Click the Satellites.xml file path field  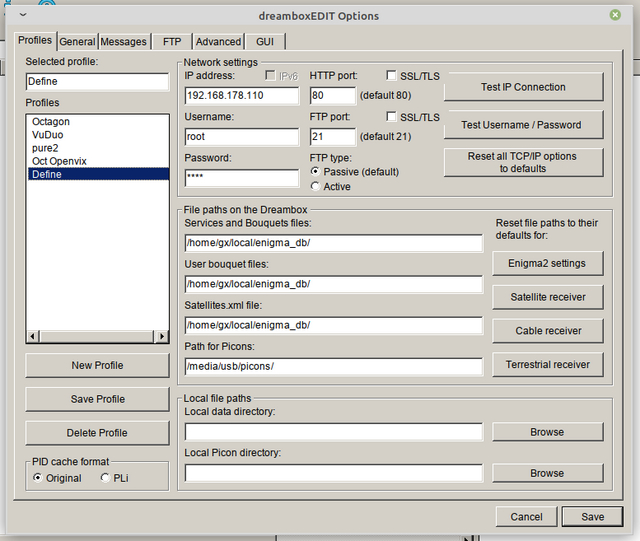[333, 325]
